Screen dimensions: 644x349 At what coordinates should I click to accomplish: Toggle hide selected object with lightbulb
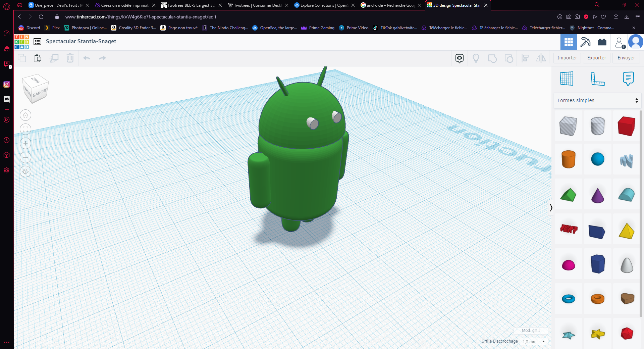(x=476, y=58)
